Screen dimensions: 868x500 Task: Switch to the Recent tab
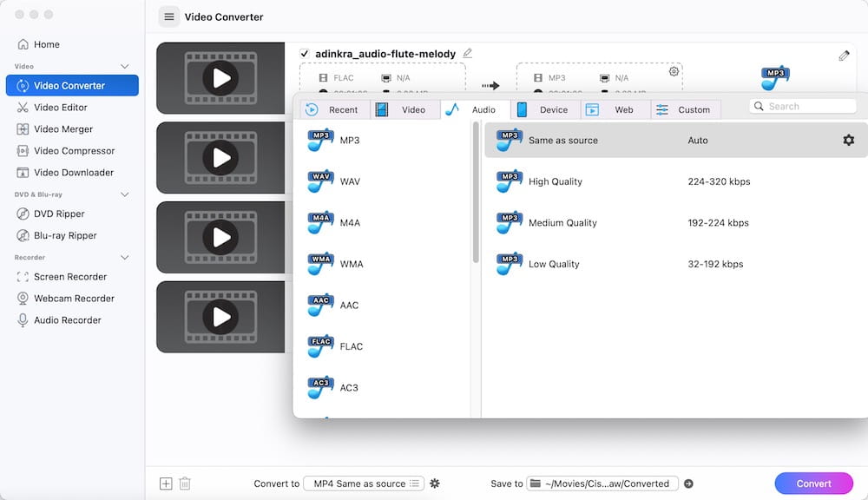[334, 109]
